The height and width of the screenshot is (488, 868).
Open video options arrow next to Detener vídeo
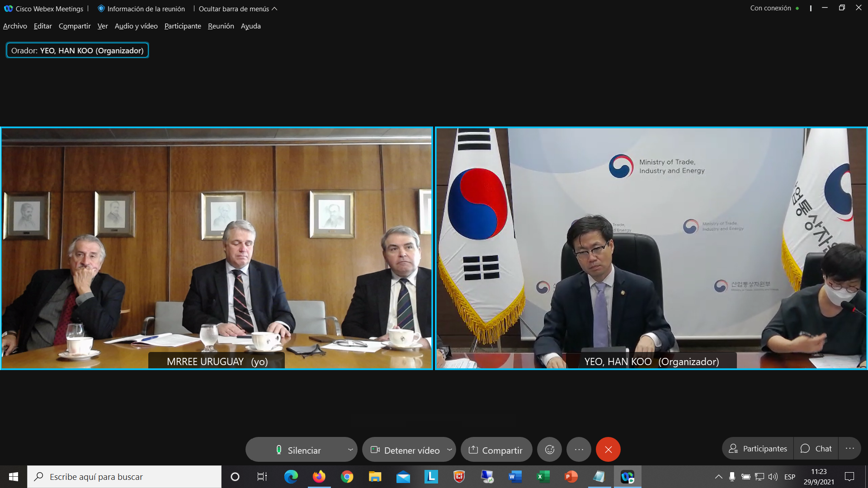pyautogui.click(x=449, y=450)
